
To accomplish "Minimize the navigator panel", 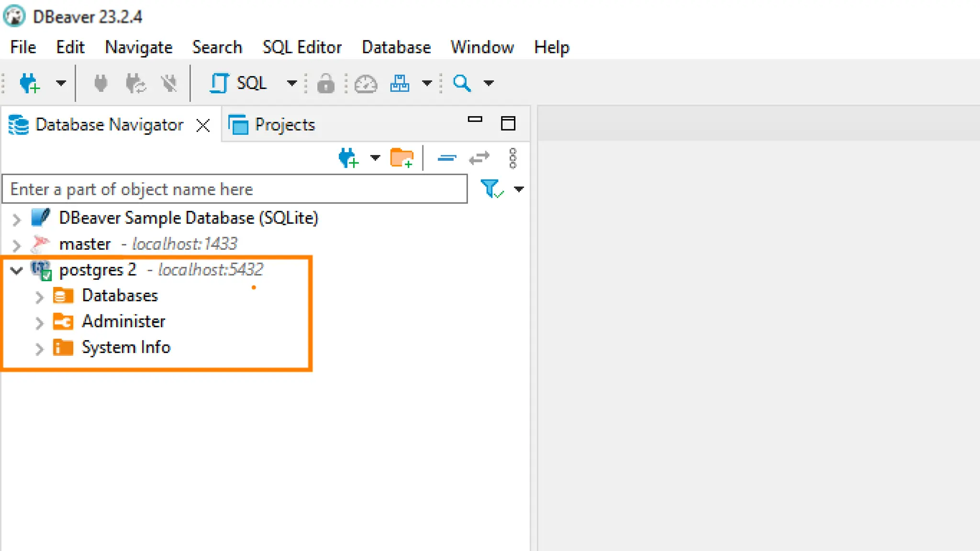I will click(475, 120).
